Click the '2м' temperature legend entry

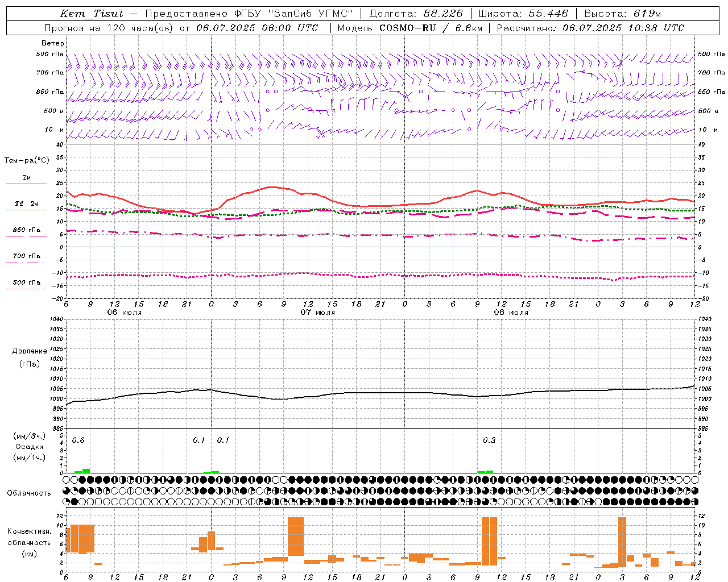[27, 178]
